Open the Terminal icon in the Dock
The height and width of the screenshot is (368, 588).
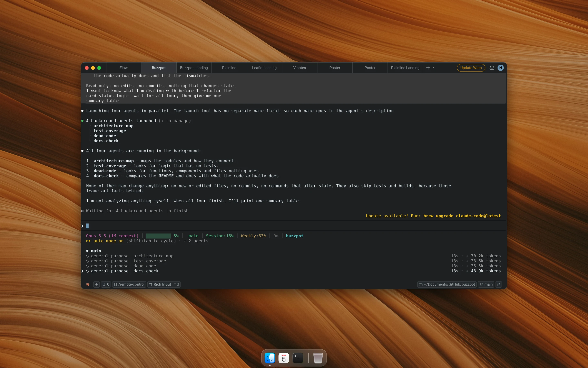298,358
